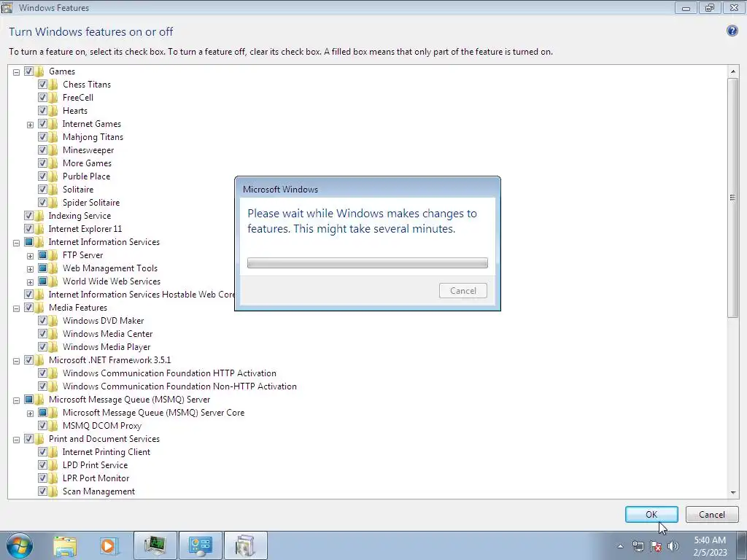Collapse the Microsoft .NET Framework 3.5.1 node
Viewport: 747px width, 560px height.
16,361
